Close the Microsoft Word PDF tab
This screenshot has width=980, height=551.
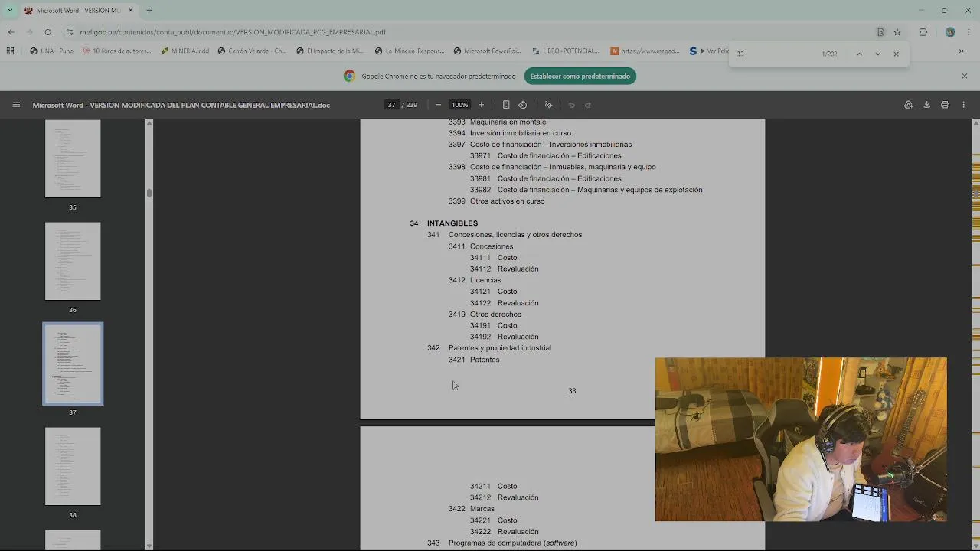(x=130, y=10)
